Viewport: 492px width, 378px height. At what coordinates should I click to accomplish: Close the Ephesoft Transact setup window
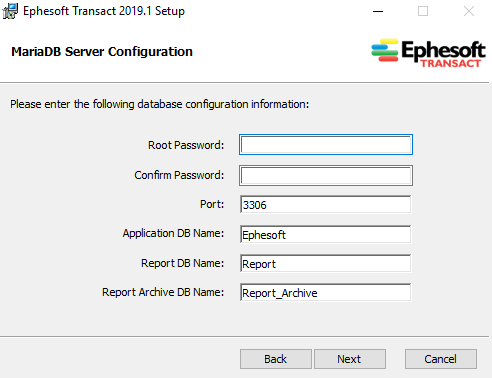click(x=469, y=11)
